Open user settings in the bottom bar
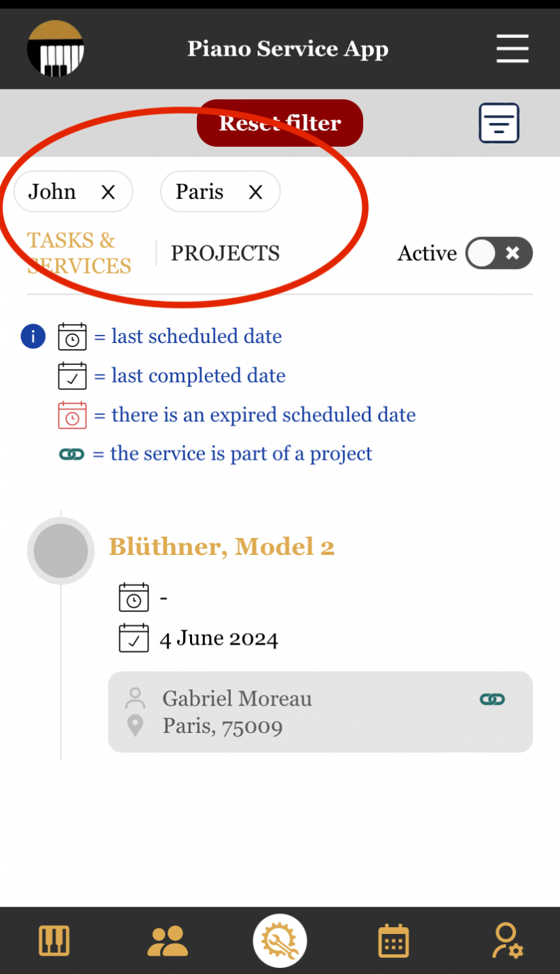Image resolution: width=560 pixels, height=974 pixels. pos(506,941)
